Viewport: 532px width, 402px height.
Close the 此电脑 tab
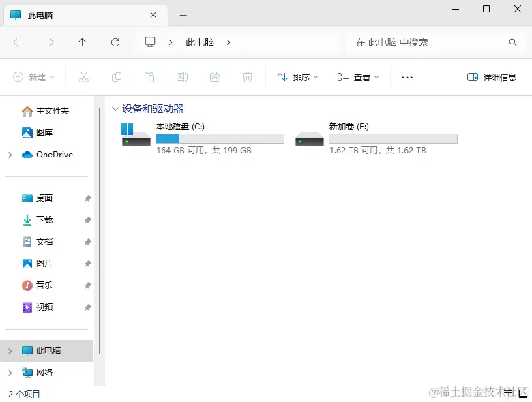(153, 15)
